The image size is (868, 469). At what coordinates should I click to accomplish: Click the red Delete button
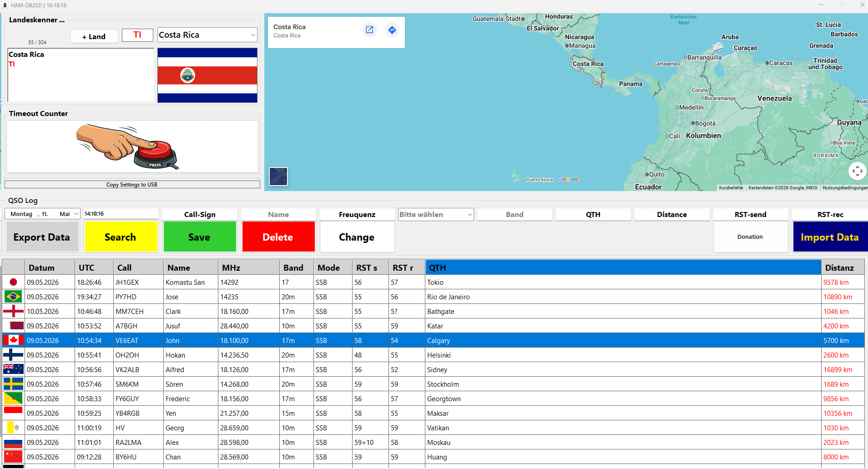tap(278, 237)
